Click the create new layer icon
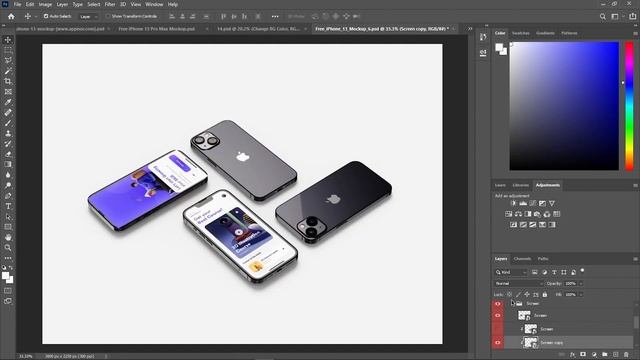Image resolution: width=640 pixels, height=360 pixels. pos(616,355)
